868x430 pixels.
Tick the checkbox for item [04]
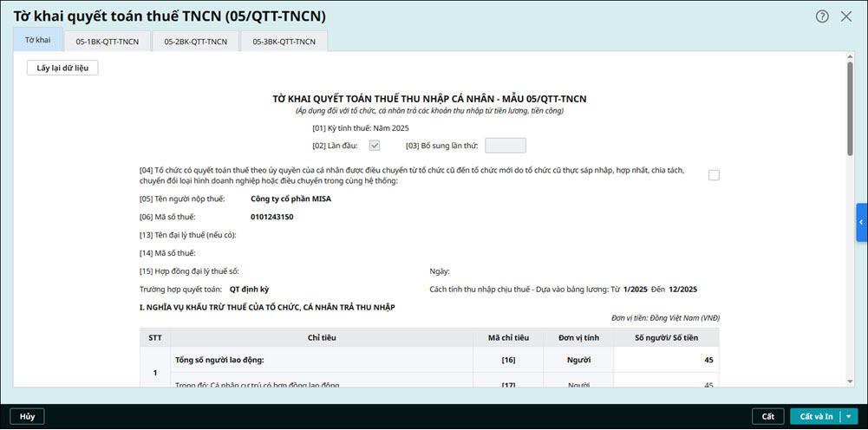pos(714,175)
